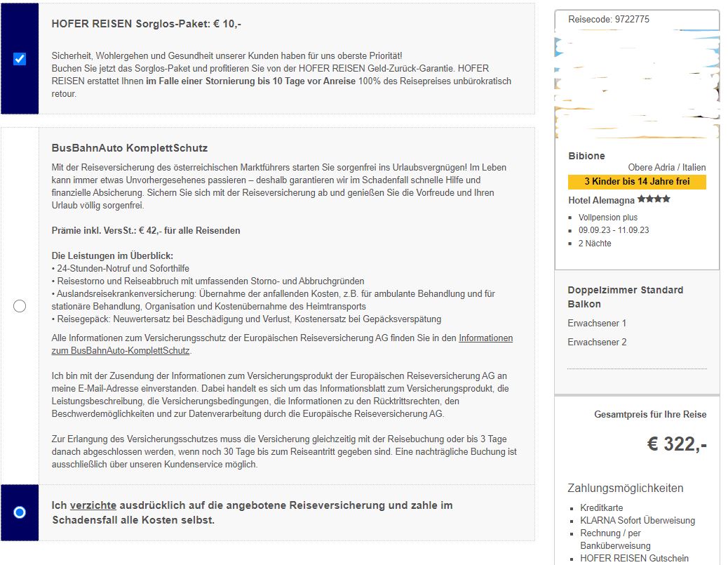Click the travel dates 09.09.23 - 11.09.23

[x=614, y=230]
